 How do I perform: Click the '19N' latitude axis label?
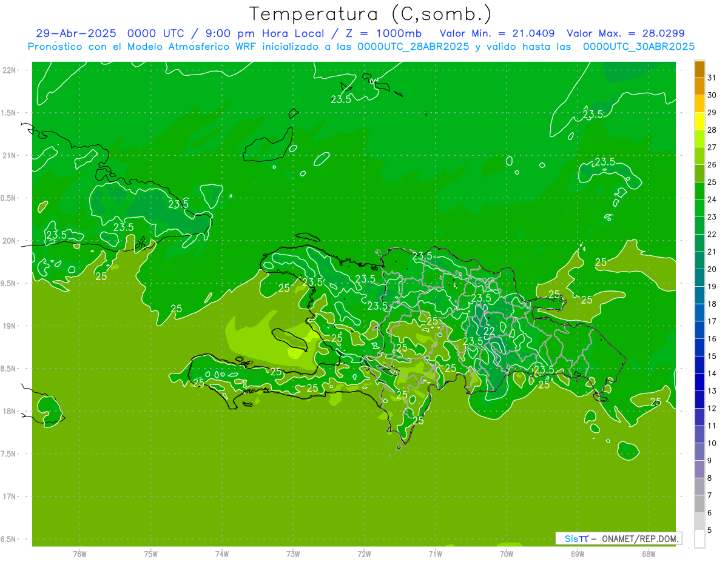pos(11,326)
